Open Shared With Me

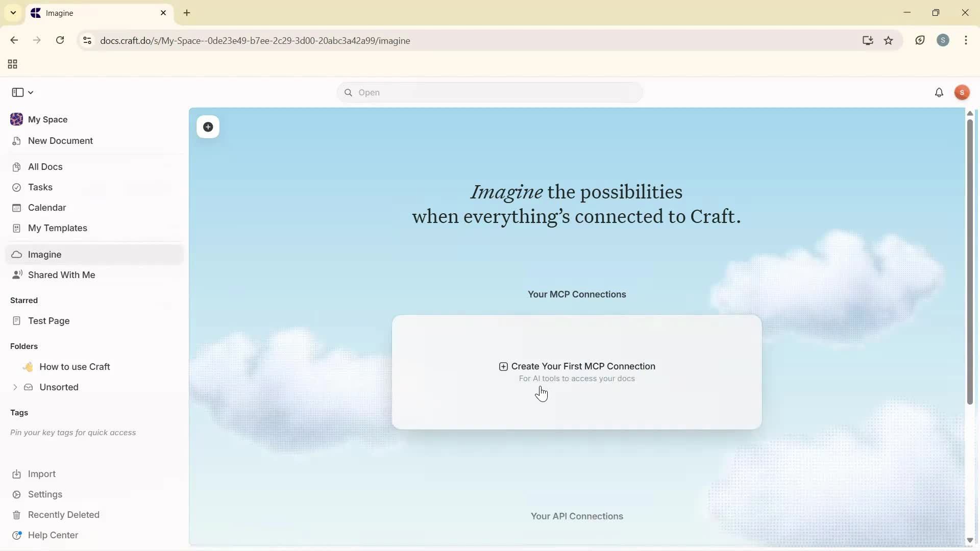61,275
